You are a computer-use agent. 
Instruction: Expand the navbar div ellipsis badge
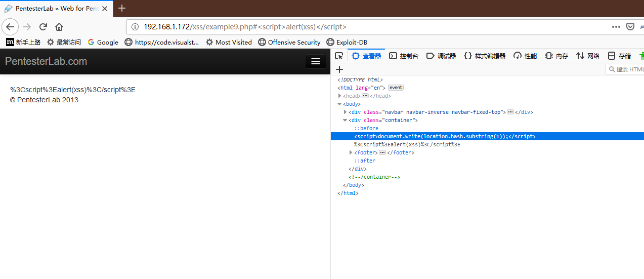coord(510,112)
